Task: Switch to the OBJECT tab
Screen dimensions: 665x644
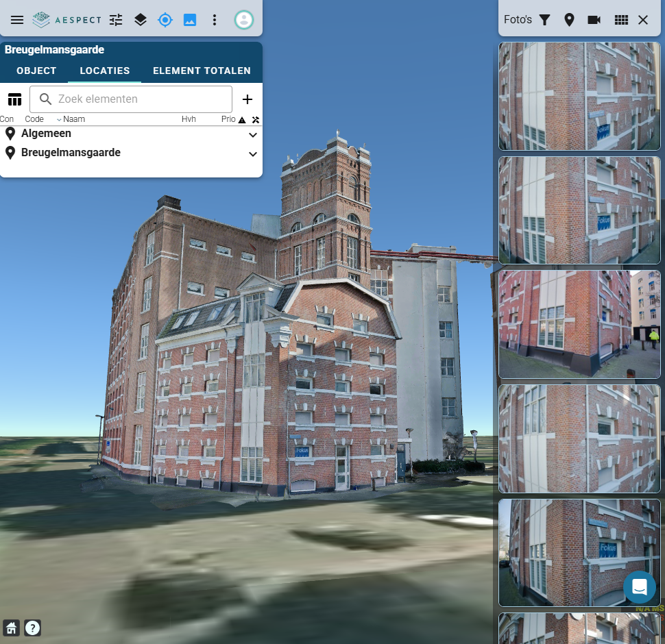Action: (x=36, y=71)
